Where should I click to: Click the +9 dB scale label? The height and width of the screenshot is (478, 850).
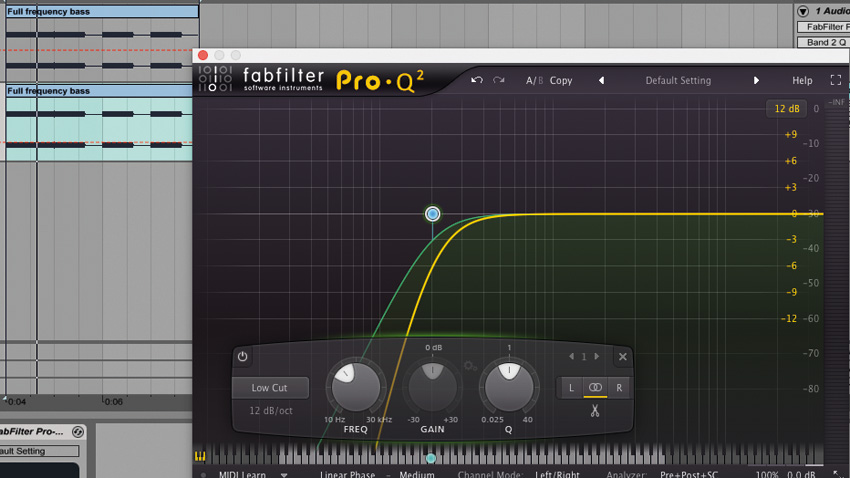tap(790, 134)
